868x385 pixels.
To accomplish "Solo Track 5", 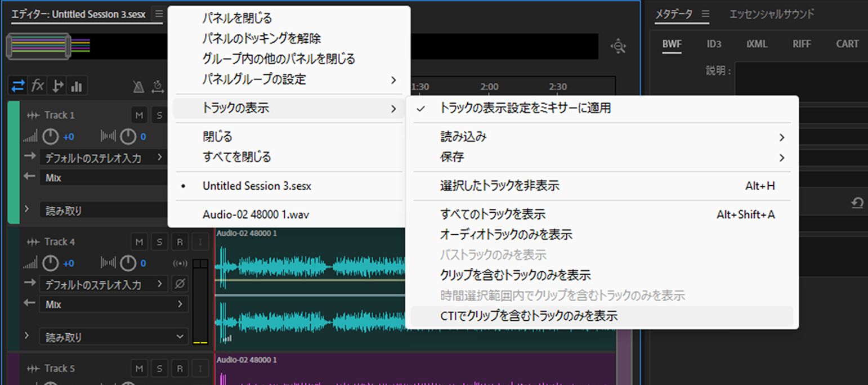I will (159, 369).
